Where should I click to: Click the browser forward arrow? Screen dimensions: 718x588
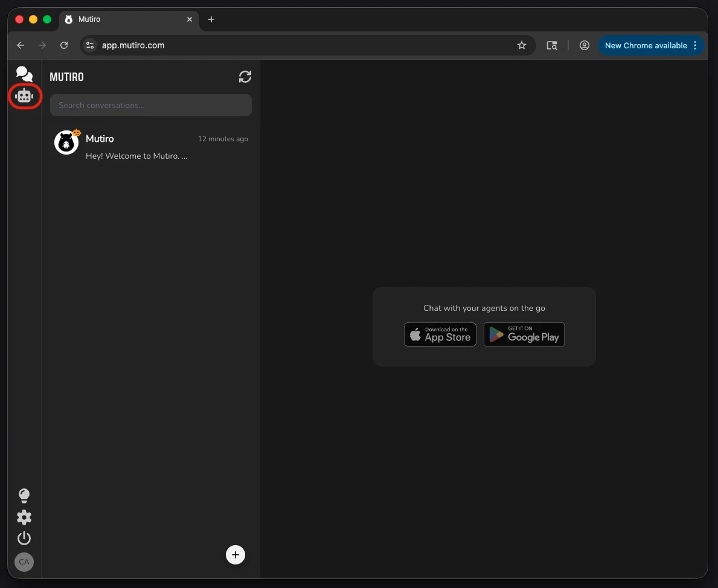pyautogui.click(x=42, y=45)
